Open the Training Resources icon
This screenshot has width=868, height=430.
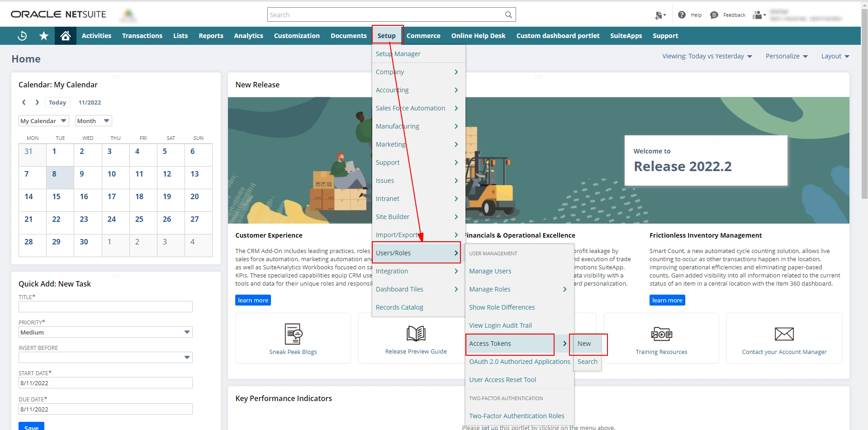pos(661,334)
